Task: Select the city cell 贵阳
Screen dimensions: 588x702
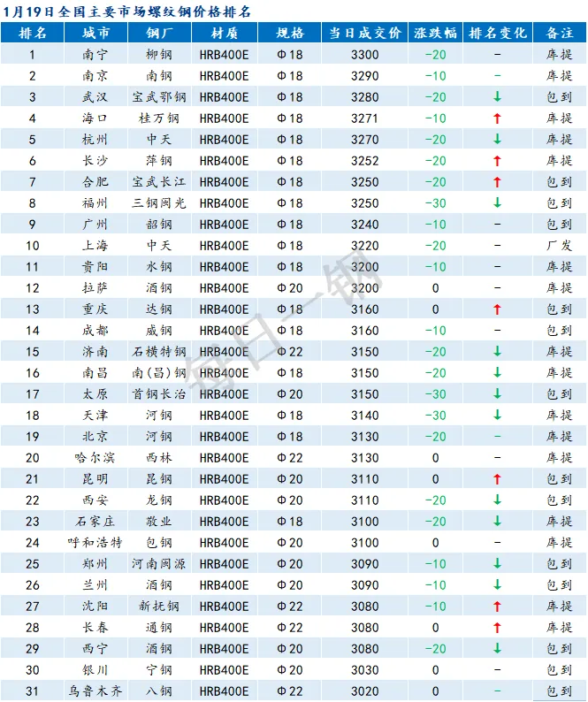Action: click(x=95, y=266)
